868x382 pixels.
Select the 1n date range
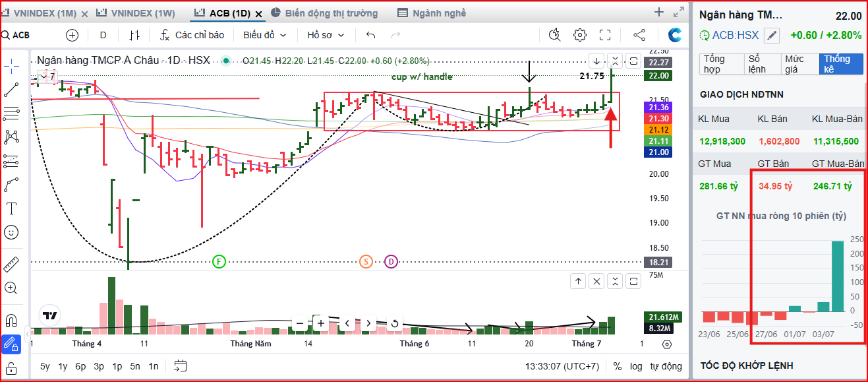(x=153, y=366)
